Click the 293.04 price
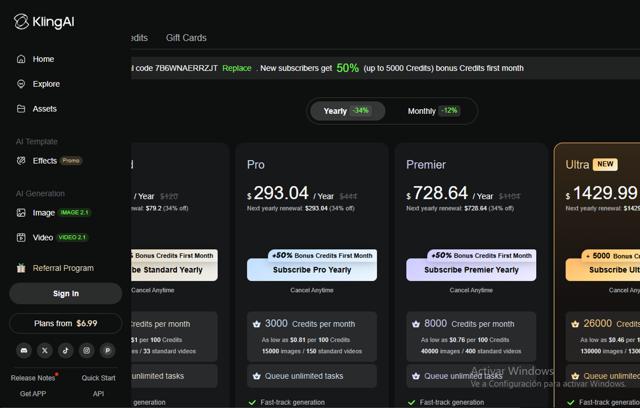640x408 pixels. point(281,193)
